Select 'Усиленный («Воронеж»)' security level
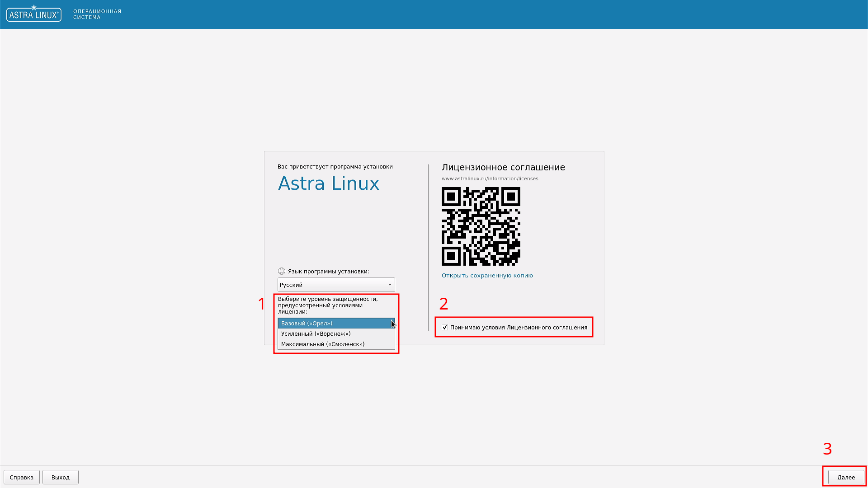 [x=315, y=333]
